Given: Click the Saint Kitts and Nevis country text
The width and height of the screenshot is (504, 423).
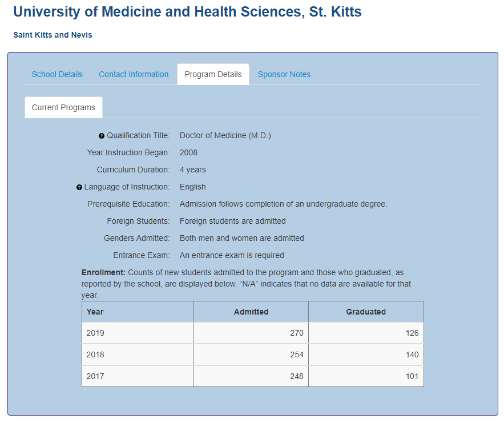Looking at the screenshot, I should 53,35.
